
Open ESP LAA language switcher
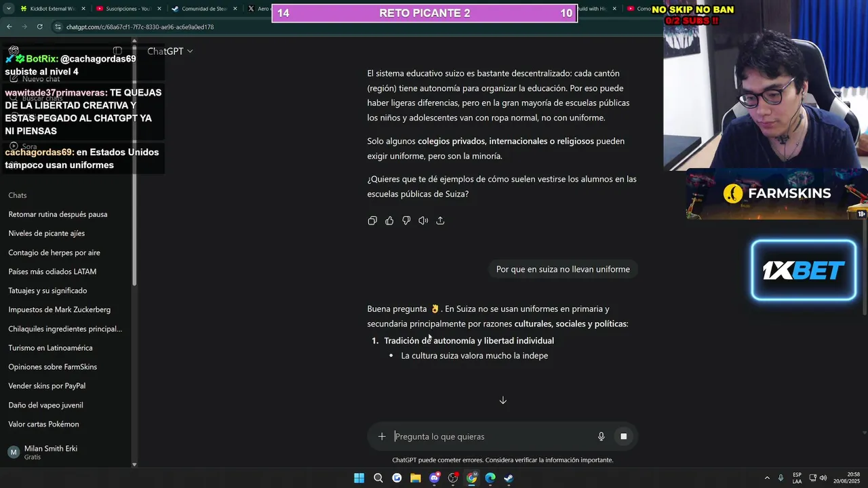[797, 478]
